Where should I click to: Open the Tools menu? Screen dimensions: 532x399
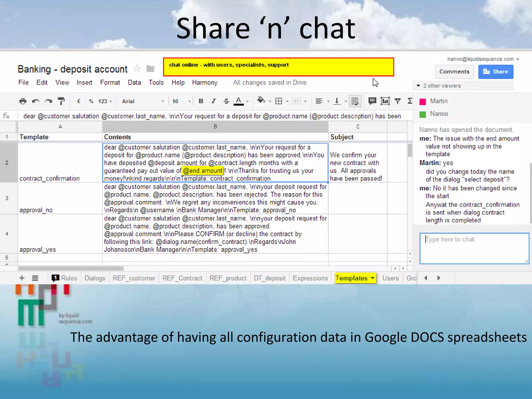(x=156, y=83)
